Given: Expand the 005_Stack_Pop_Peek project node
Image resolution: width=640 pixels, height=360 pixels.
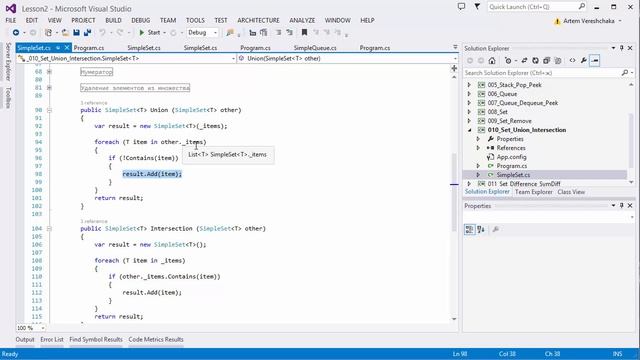Looking at the screenshot, I should pyautogui.click(x=469, y=85).
